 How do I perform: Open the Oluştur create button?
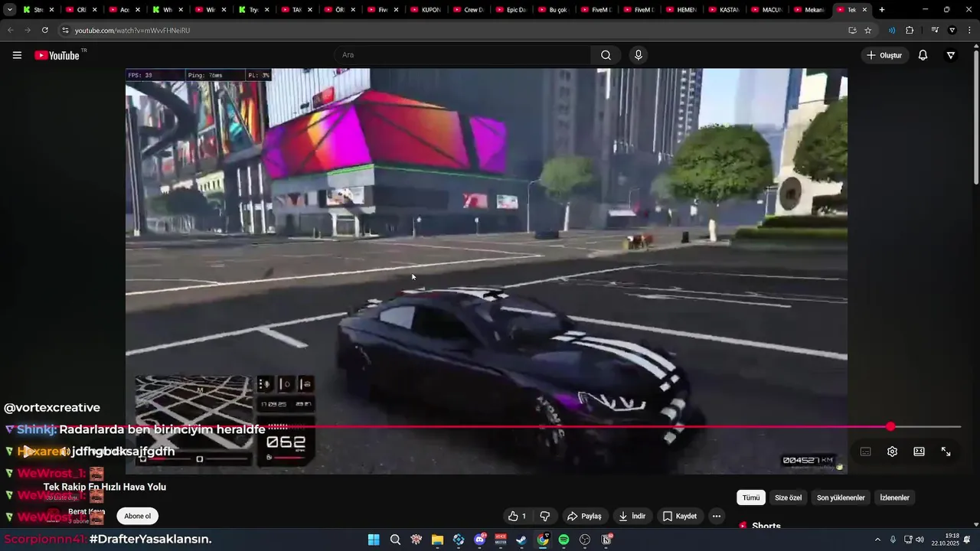[x=884, y=55]
